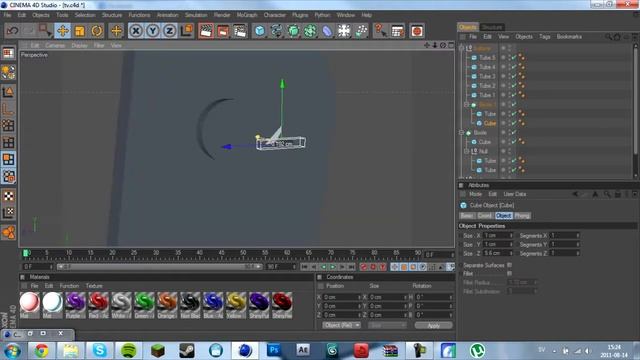
Task: Enable Separate Surfaces checkbox
Action: coord(509,265)
